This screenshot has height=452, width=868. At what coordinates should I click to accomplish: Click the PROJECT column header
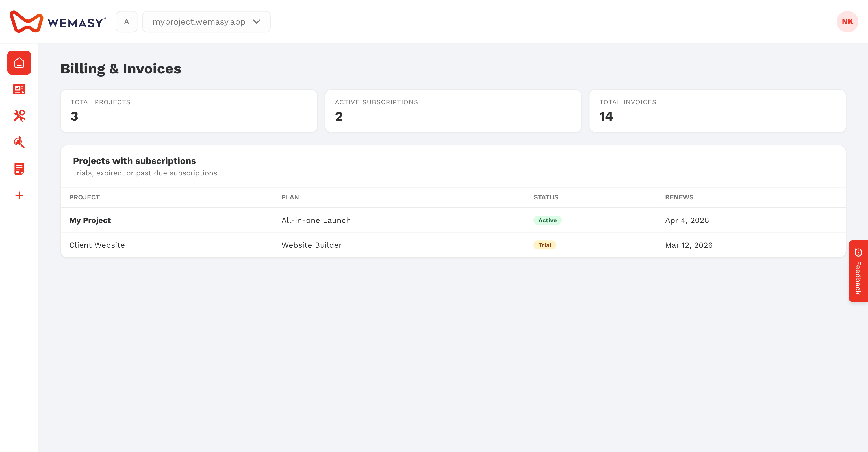(x=84, y=197)
